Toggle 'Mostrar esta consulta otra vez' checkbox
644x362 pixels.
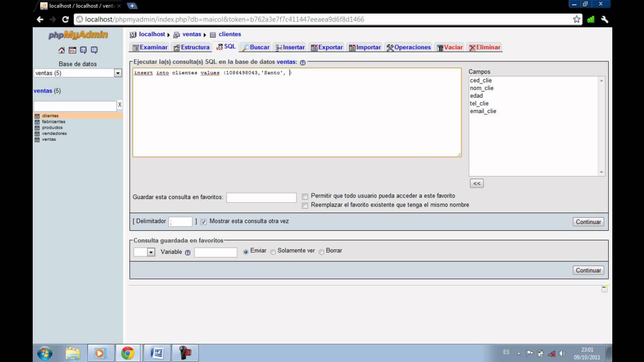204,222
